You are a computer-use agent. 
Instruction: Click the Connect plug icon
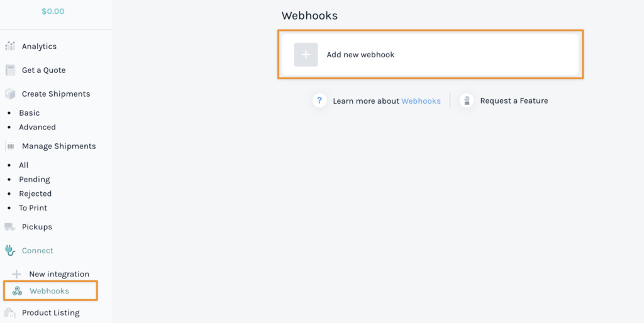pyautogui.click(x=10, y=251)
